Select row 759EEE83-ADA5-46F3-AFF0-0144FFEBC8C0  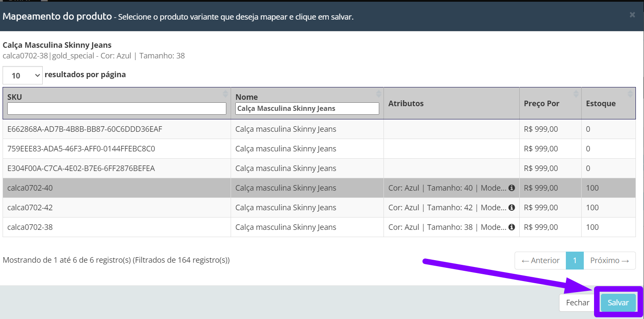point(319,148)
